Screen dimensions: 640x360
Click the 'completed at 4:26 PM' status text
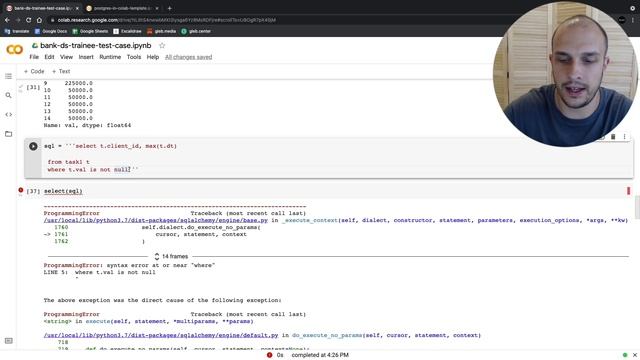[x=320, y=355]
